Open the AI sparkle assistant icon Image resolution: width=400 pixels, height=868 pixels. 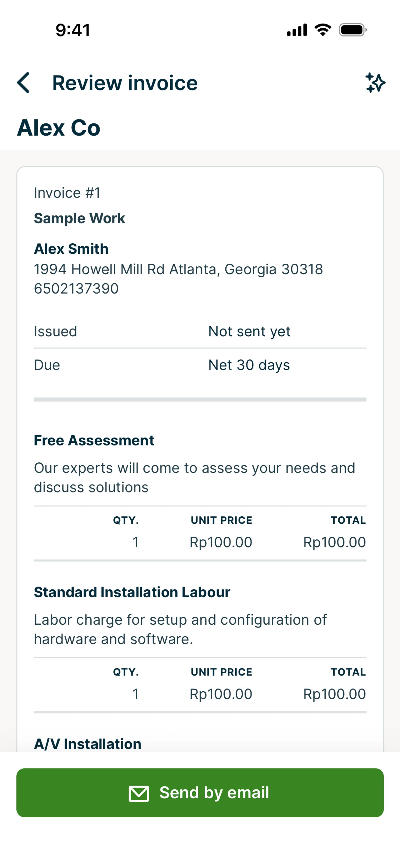375,83
